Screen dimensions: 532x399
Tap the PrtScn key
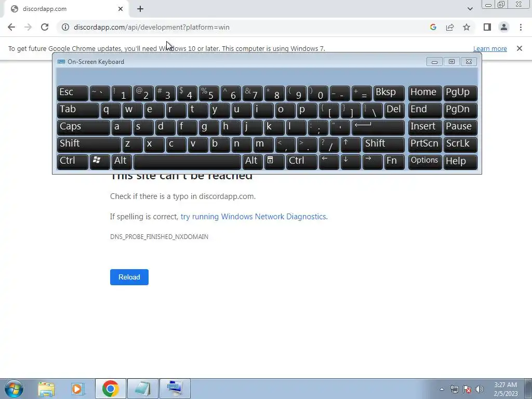click(x=425, y=144)
